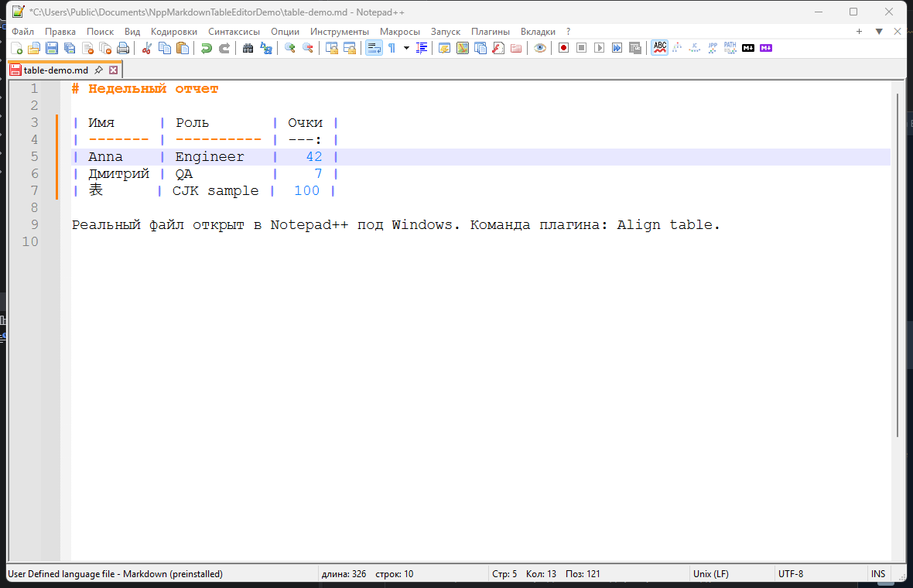The height and width of the screenshot is (588, 913).
Task: Click the Open file folder icon
Action: point(34,48)
